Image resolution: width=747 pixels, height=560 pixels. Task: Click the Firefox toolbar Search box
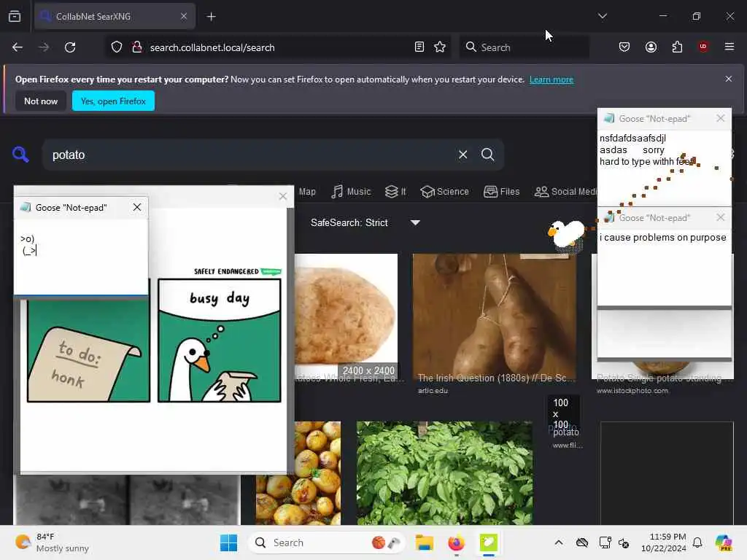click(524, 47)
